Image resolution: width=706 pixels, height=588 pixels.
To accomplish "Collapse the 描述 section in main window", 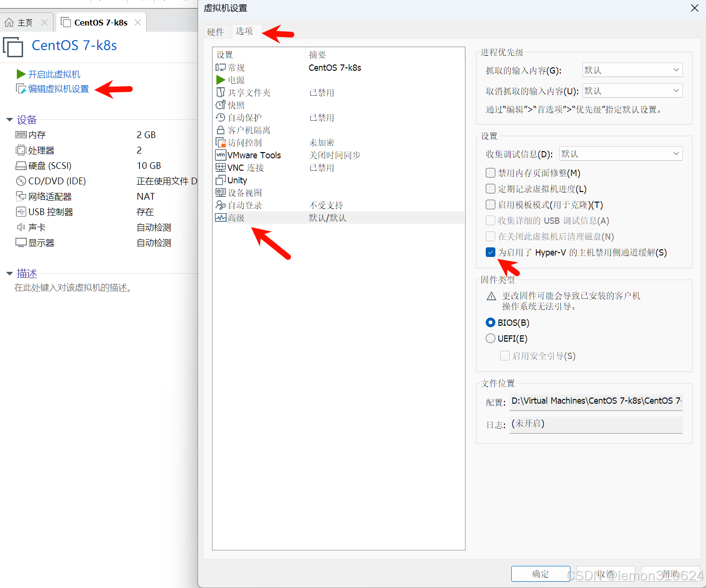I will [10, 273].
